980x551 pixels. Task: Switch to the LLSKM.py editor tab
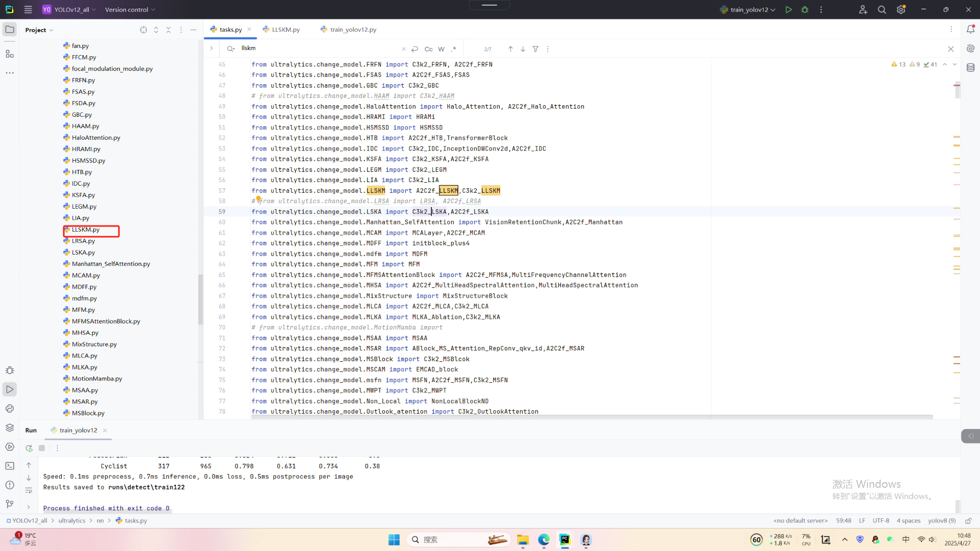tap(285, 30)
